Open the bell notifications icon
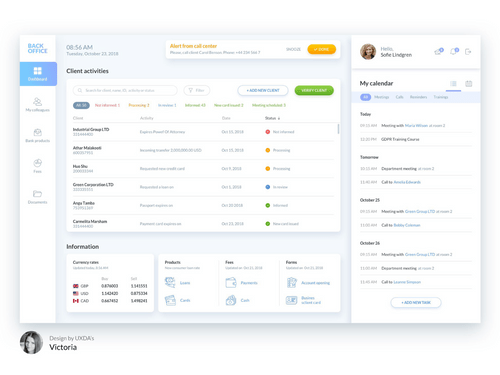The image size is (500, 375). [x=454, y=51]
